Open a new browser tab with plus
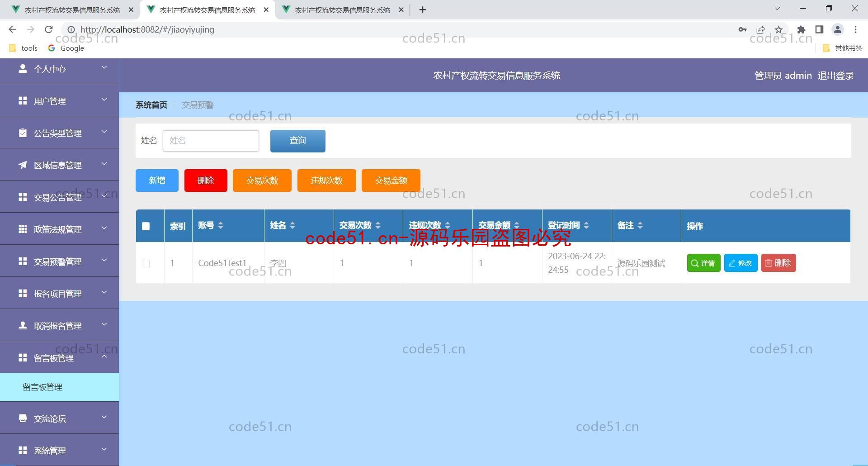Image resolution: width=868 pixels, height=466 pixels. 423,10
